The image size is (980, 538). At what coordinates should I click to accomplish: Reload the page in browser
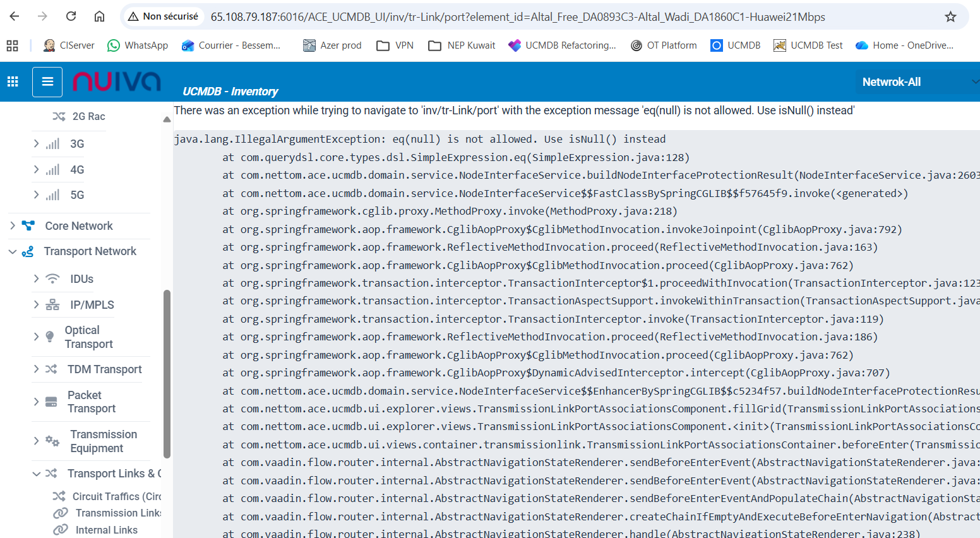pyautogui.click(x=71, y=17)
